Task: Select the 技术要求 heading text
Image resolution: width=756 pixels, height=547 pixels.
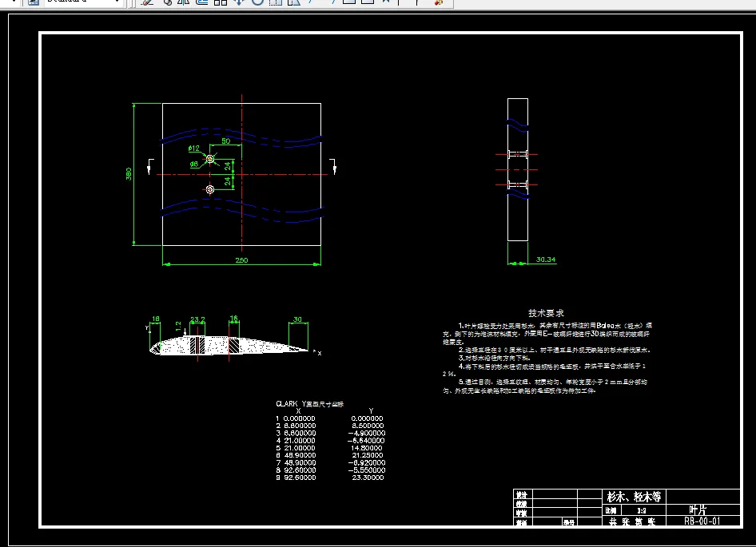Action: coord(547,313)
